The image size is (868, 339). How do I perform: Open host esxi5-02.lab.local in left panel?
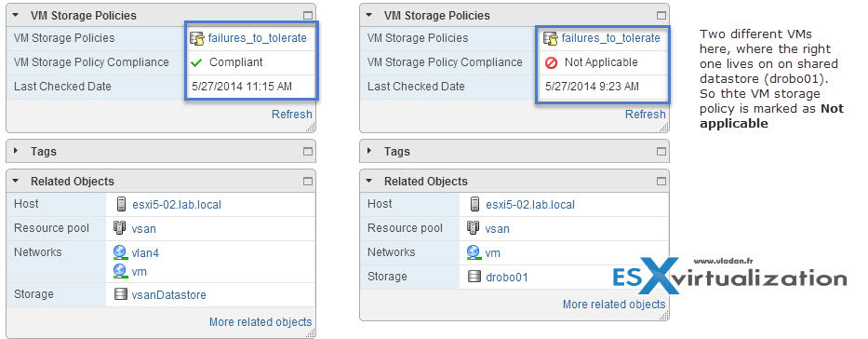177,204
